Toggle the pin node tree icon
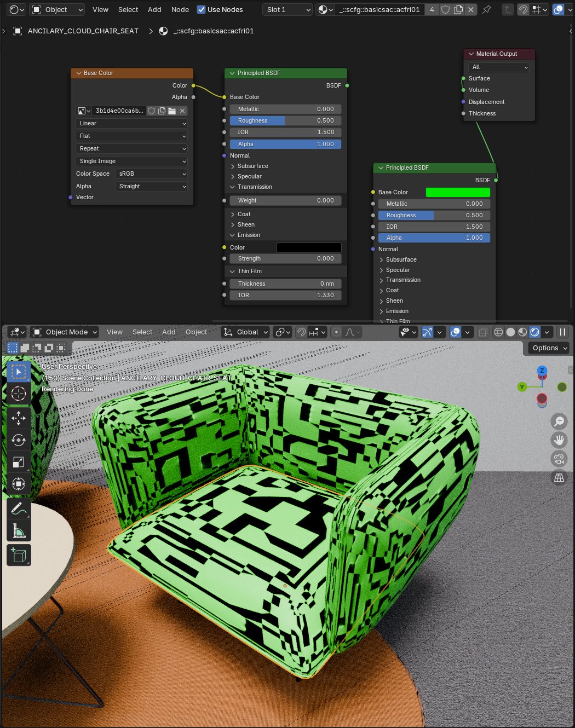575x728 pixels. tap(486, 9)
